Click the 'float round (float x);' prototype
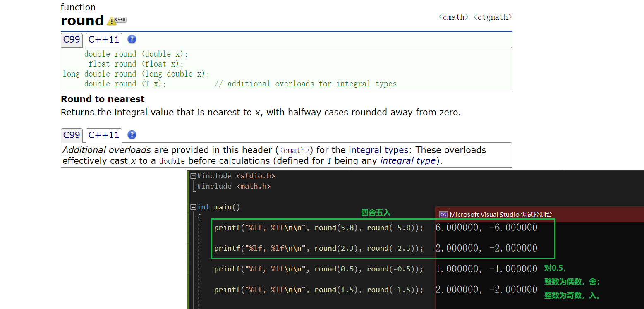Screen dimensions: 644x309 tap(136, 64)
